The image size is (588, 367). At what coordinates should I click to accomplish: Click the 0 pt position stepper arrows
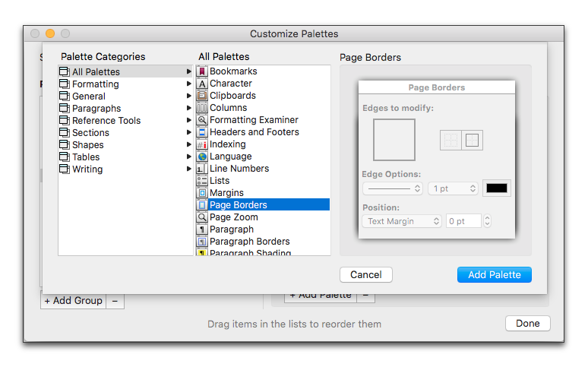pos(487,221)
